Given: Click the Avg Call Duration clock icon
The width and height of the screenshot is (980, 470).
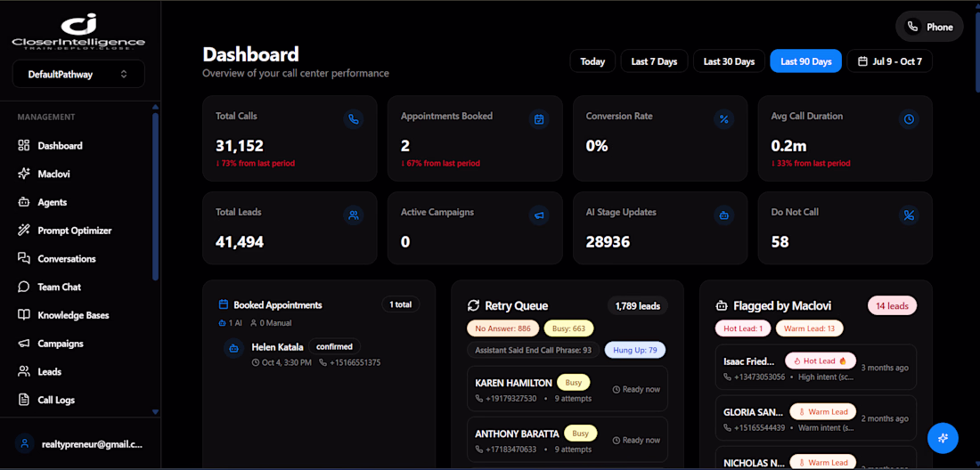Looking at the screenshot, I should [909, 119].
